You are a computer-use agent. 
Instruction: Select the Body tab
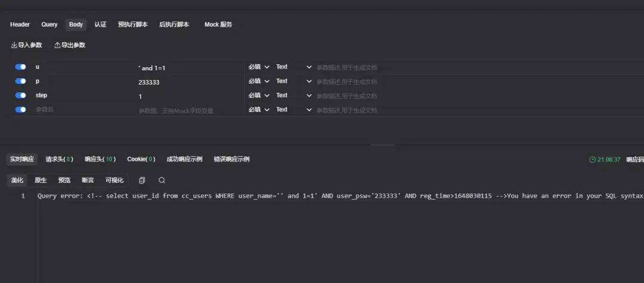pos(76,24)
